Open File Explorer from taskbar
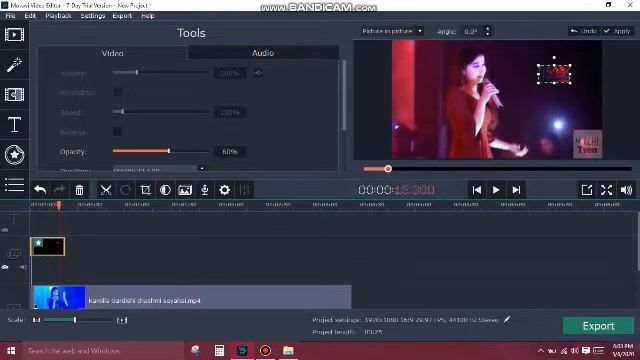The width and height of the screenshot is (640, 360). [x=288, y=351]
